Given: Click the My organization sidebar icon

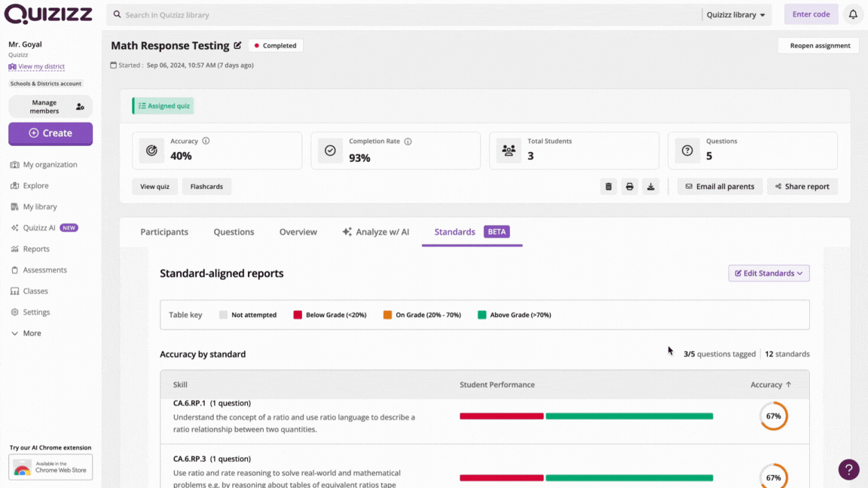Looking at the screenshot, I should pos(15,164).
